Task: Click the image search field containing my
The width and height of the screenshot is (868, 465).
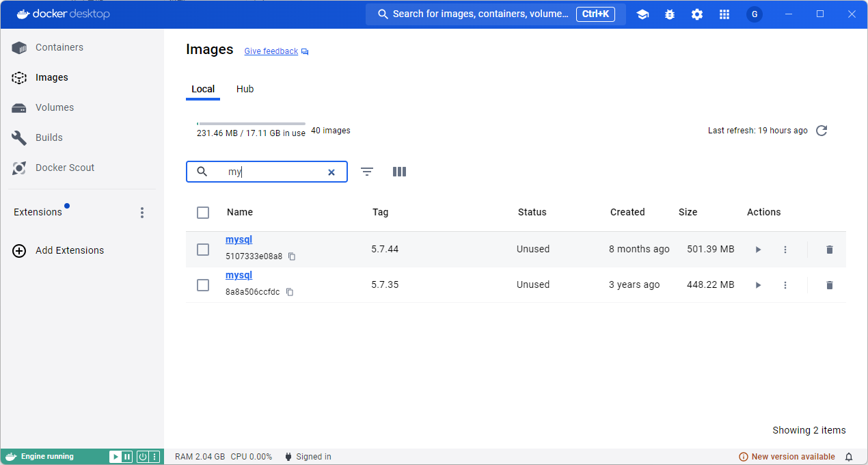Action: pos(267,172)
